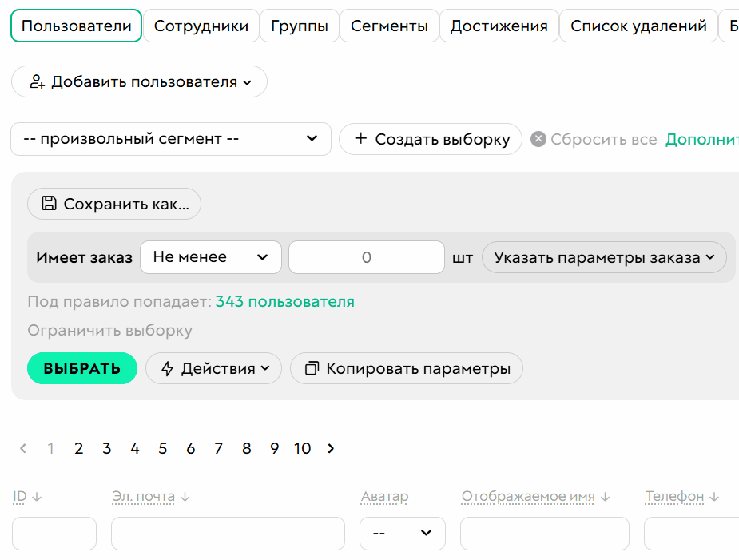This screenshot has width=739, height=560.
Task: Open the произвольный сегмент dropdown
Action: pyautogui.click(x=170, y=139)
